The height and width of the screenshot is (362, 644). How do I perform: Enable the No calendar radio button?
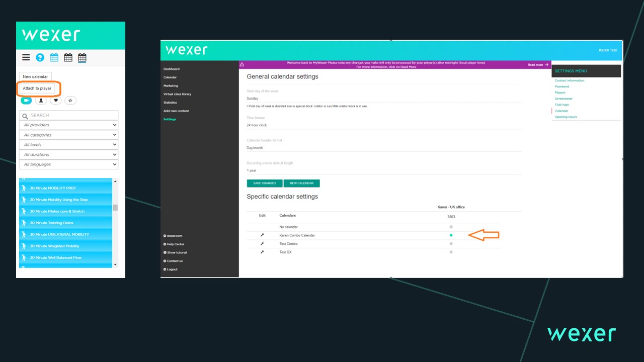coord(451,227)
